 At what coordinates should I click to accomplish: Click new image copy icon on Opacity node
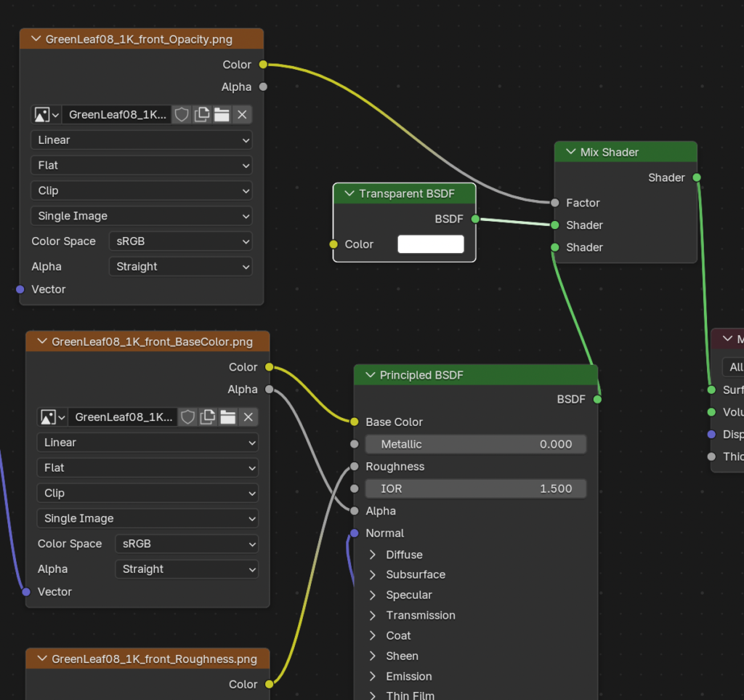pos(202,115)
